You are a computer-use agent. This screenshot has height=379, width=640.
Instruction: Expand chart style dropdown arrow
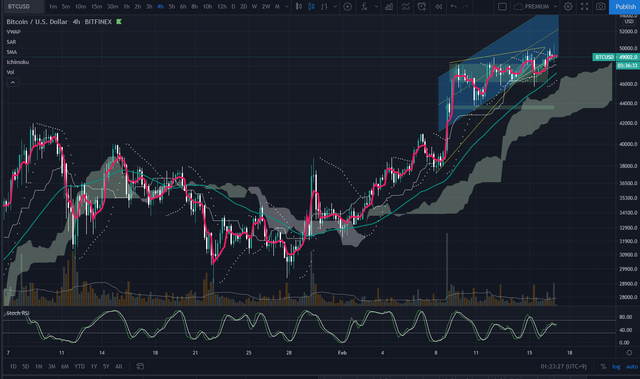pyautogui.click(x=335, y=7)
